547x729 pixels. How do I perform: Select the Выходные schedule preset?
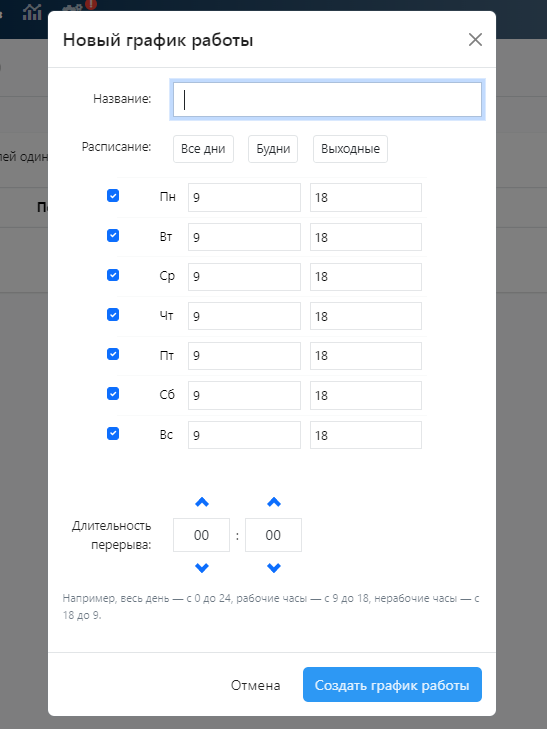click(350, 149)
